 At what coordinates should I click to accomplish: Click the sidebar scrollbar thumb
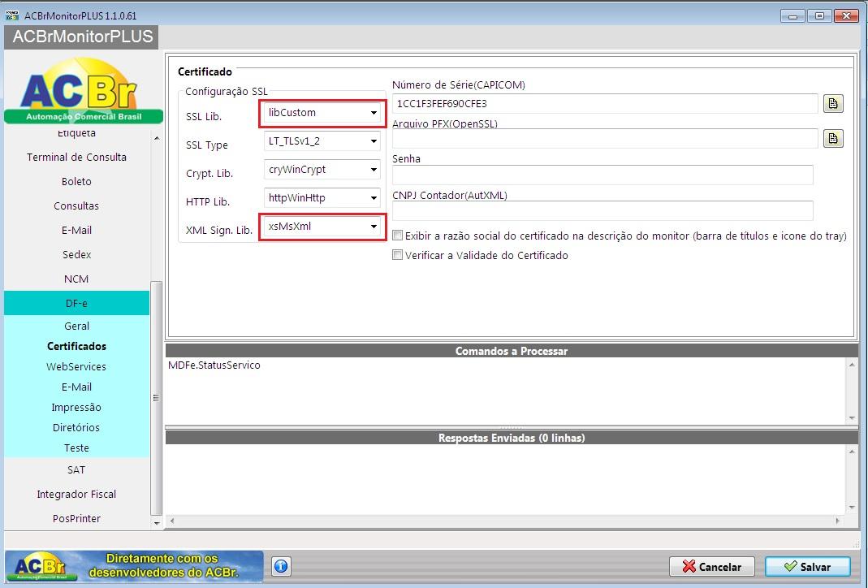point(157,398)
